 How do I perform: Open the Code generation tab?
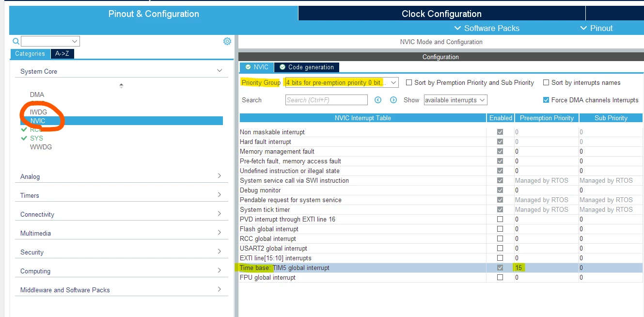pyautogui.click(x=307, y=67)
